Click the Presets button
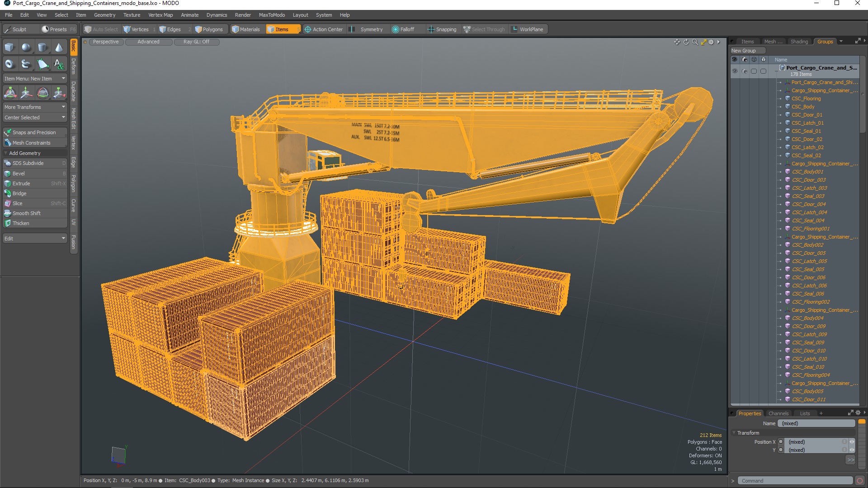868x488 pixels. [58, 29]
